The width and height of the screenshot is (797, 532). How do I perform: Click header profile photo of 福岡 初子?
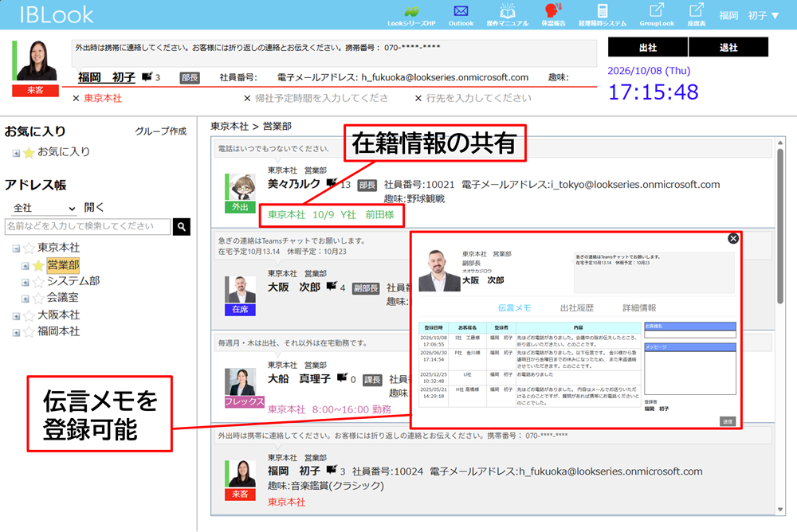(37, 61)
